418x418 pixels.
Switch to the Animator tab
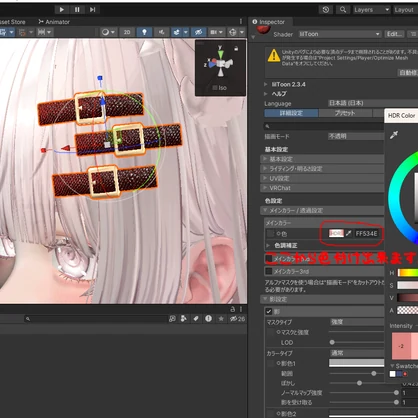point(54,22)
